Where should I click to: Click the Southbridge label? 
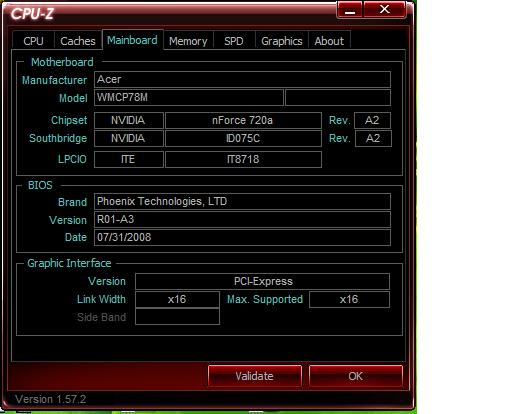(58, 138)
